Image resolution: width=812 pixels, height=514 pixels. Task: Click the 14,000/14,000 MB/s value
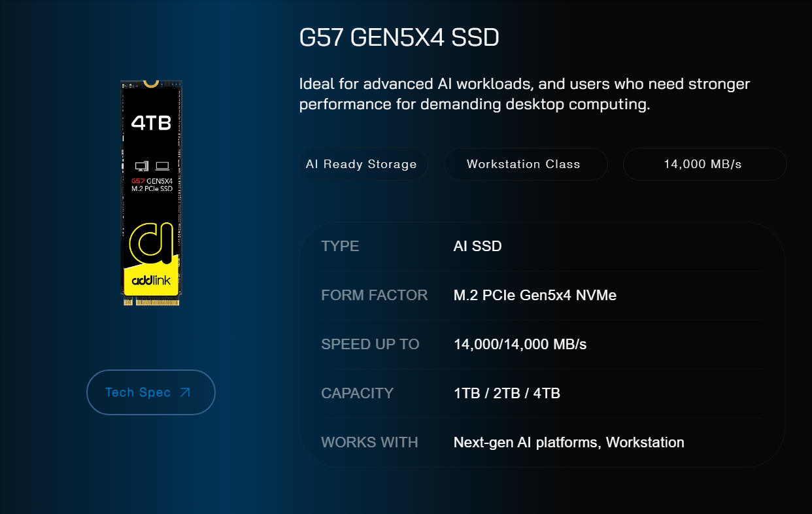(x=520, y=345)
